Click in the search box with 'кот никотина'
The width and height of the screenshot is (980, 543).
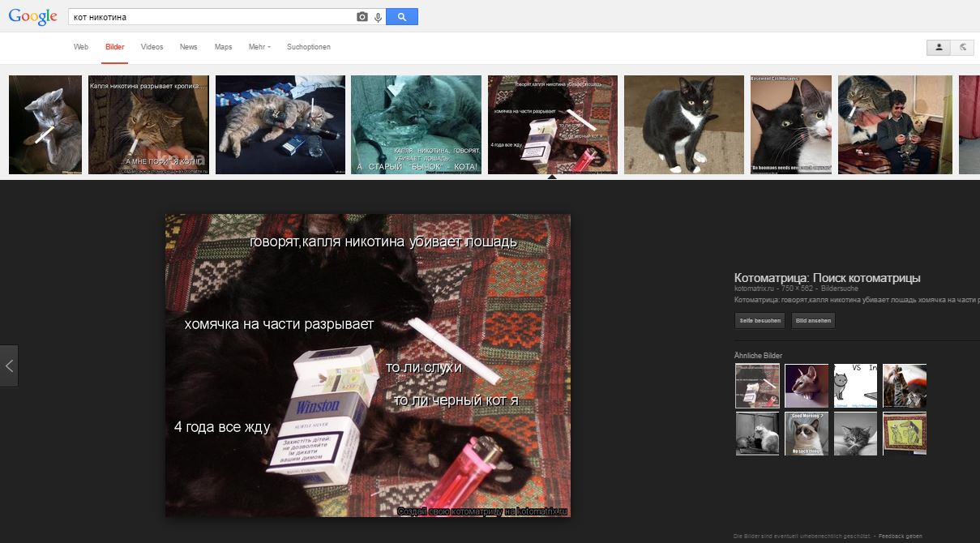coord(211,17)
